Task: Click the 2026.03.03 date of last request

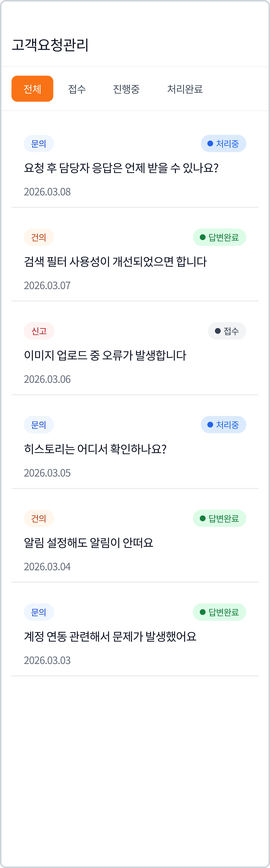Action: click(47, 660)
